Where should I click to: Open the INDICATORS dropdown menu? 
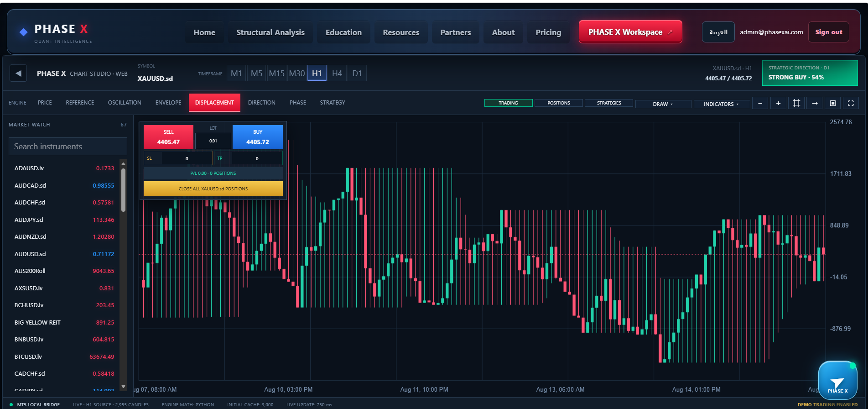pos(722,104)
